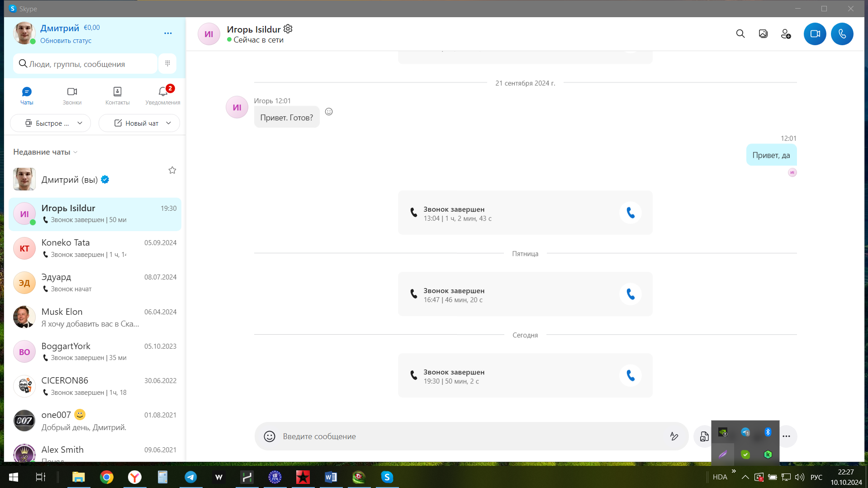
Task: Click the €0,00 Skype credit balance
Action: coord(92,28)
